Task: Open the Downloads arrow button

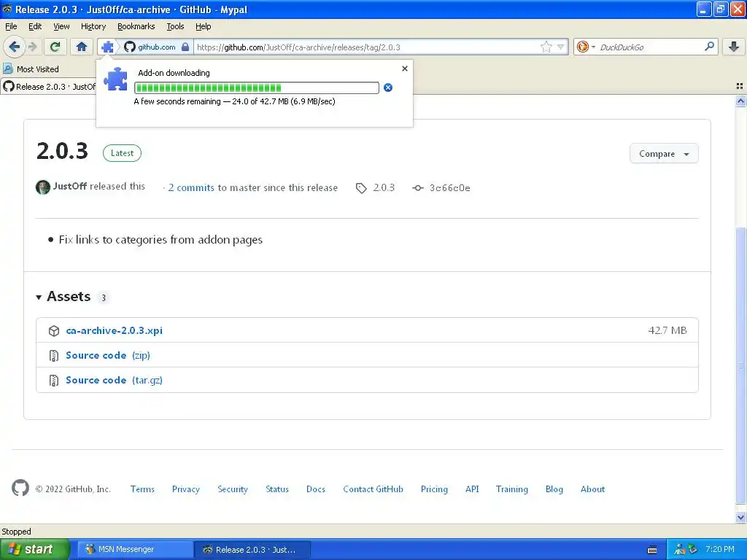Action: pyautogui.click(x=734, y=47)
